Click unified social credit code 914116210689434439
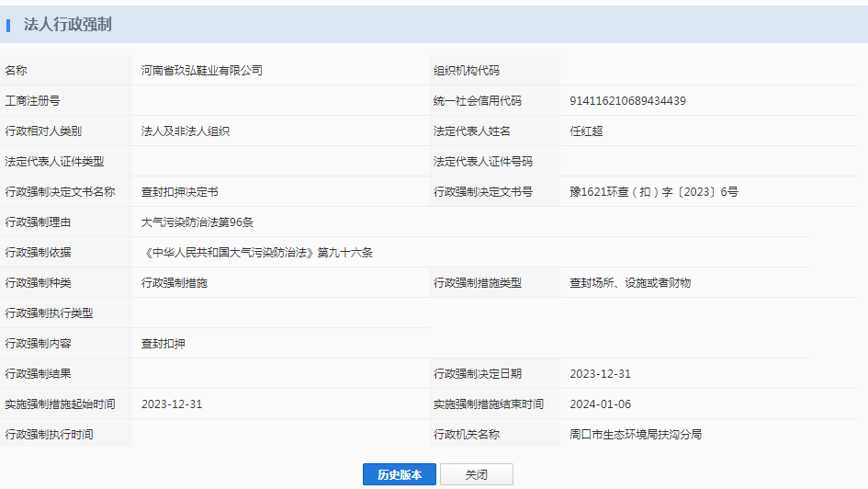This screenshot has width=868, height=489. tap(627, 101)
